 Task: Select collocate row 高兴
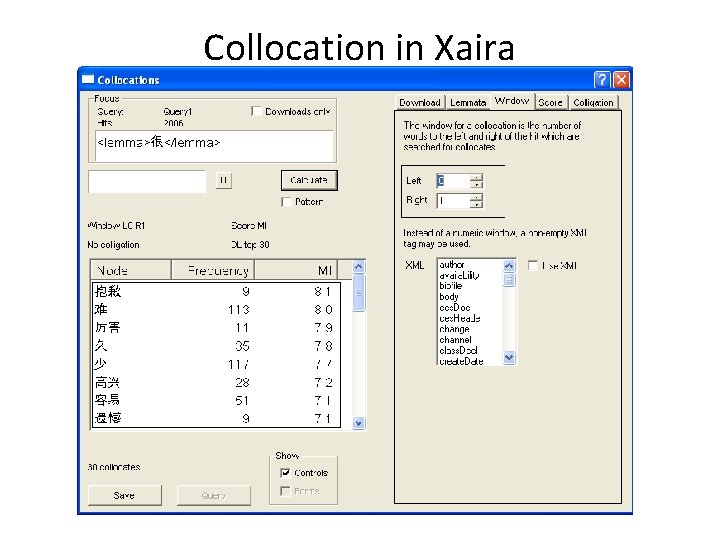point(216,382)
